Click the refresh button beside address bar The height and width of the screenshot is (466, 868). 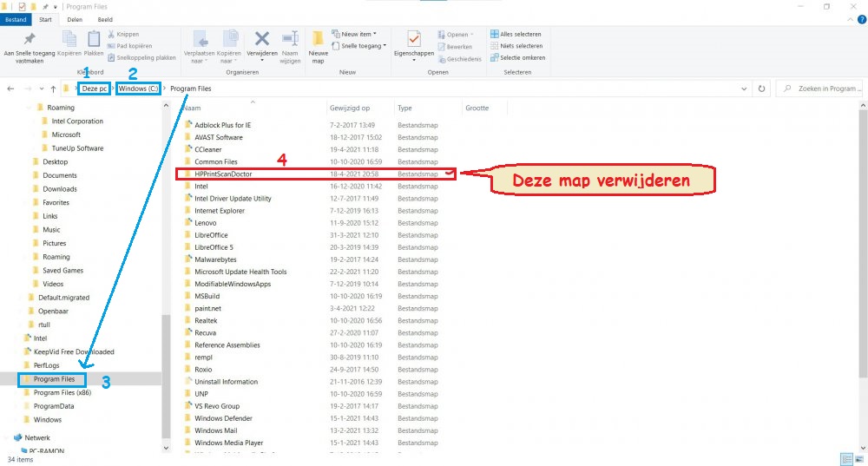tap(762, 89)
